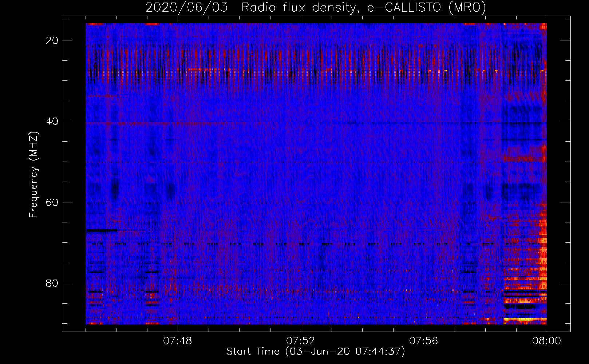Click the plot title 2020/06/03 Radio flux density
589x364 pixels.
pyautogui.click(x=316, y=8)
